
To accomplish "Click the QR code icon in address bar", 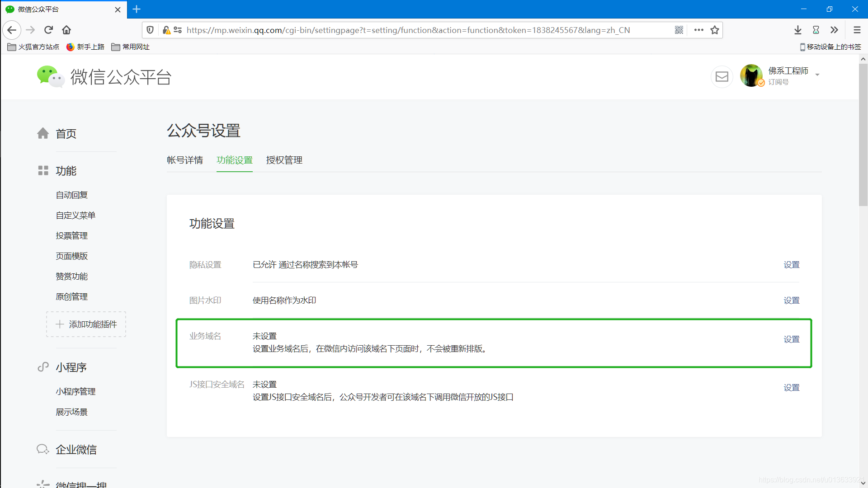I will [x=679, y=30].
